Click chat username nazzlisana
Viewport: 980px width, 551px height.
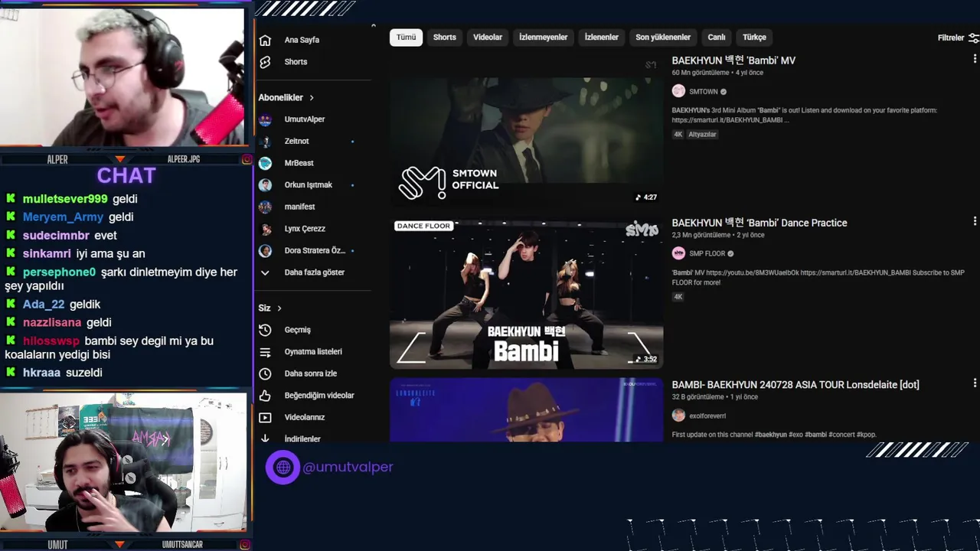(52, 323)
